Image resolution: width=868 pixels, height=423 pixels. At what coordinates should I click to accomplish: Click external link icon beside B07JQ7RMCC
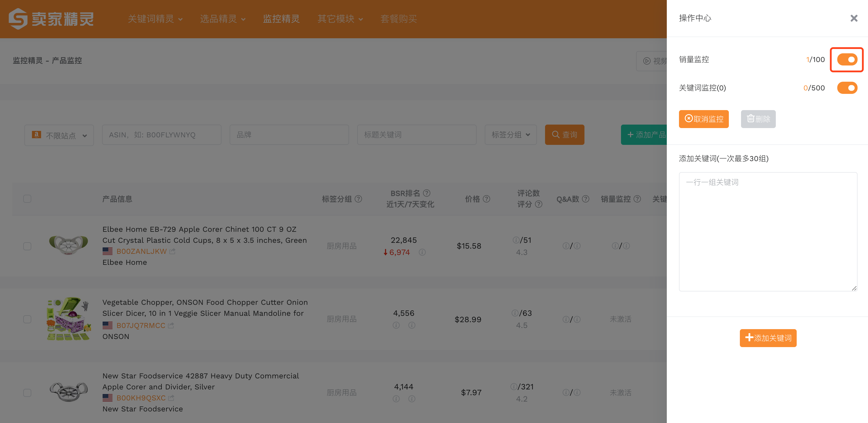pyautogui.click(x=171, y=325)
